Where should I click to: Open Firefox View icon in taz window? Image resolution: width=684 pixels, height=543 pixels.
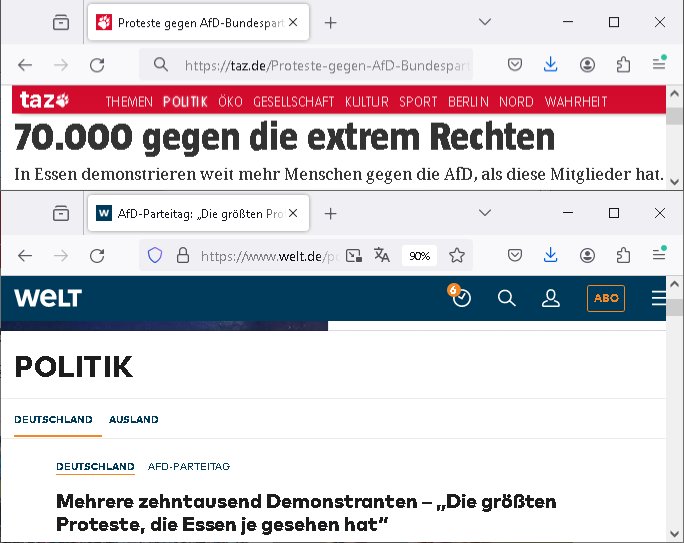click(61, 22)
